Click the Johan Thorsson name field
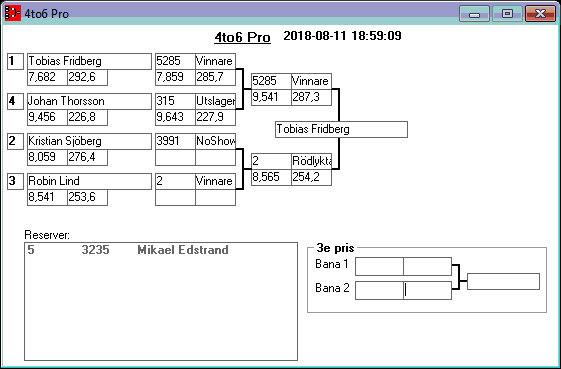561x369 pixels. click(x=89, y=101)
